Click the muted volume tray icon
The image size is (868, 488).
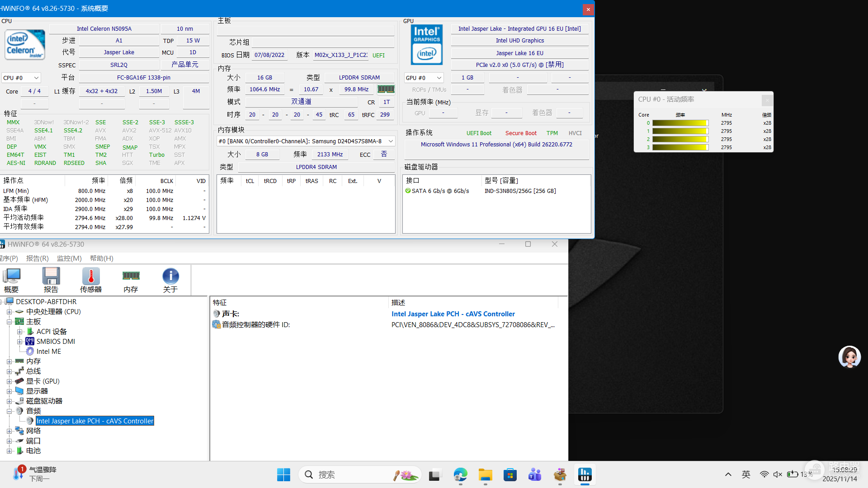tap(778, 474)
